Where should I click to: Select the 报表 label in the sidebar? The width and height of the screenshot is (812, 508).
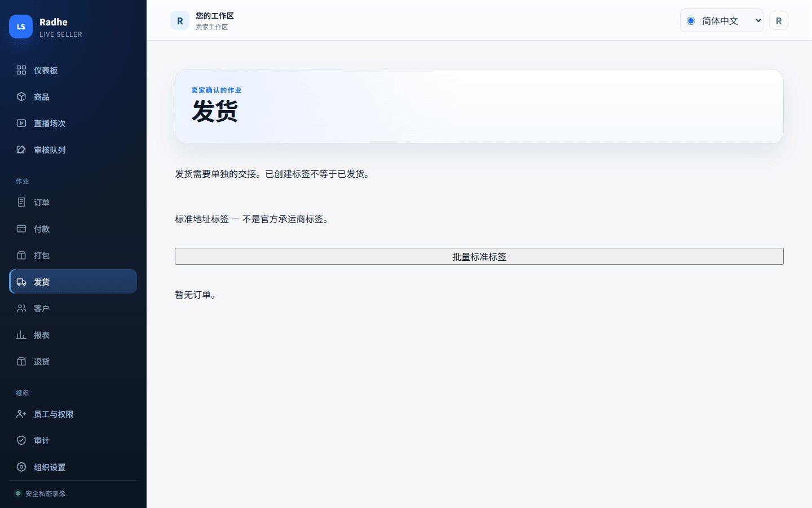click(42, 335)
